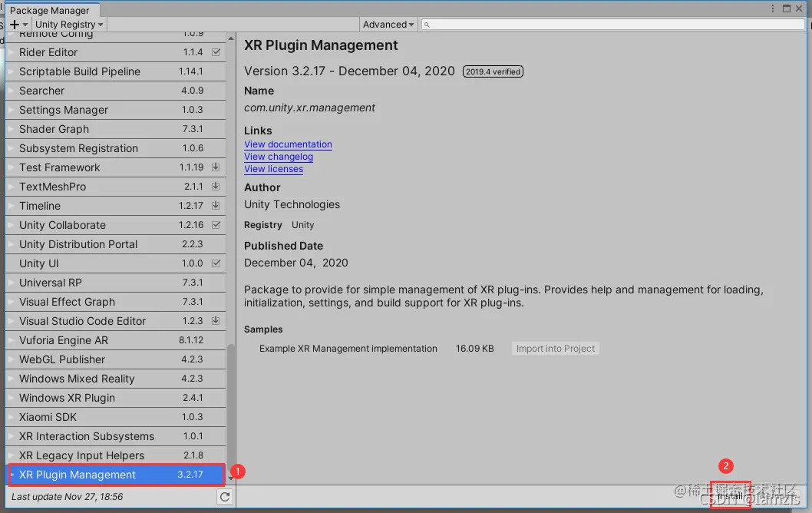Click the TextMeshPro update available icon
This screenshot has height=513, width=812.
[x=216, y=186]
